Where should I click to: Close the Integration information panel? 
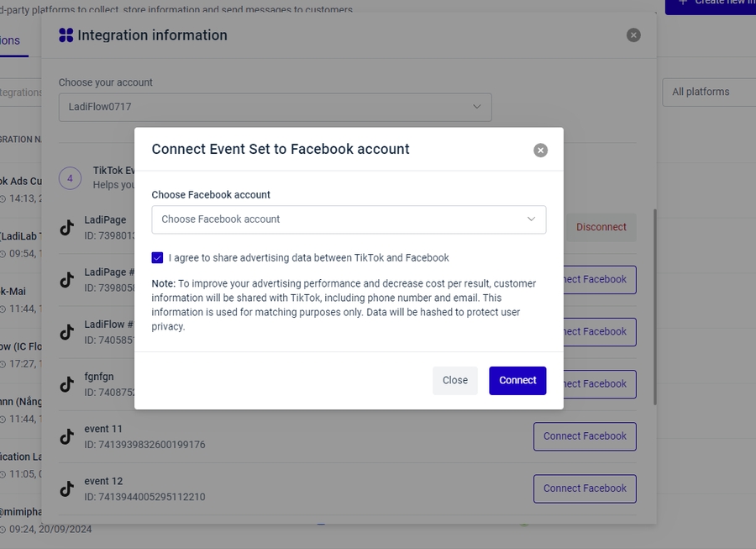tap(633, 35)
